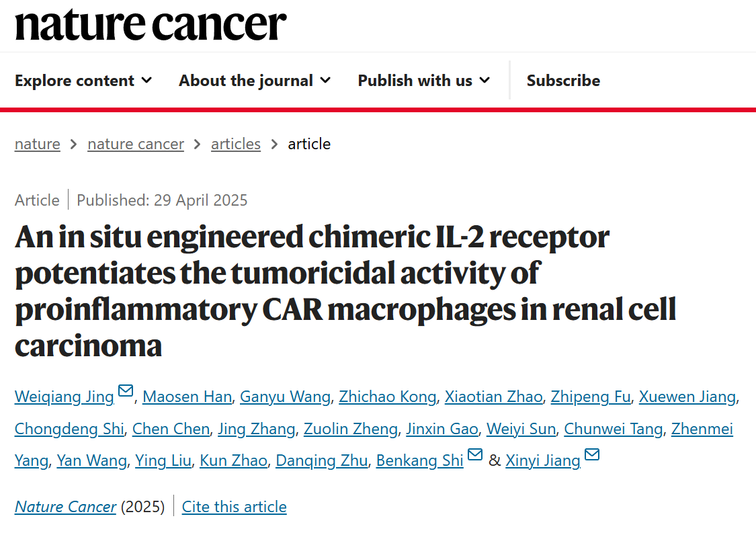756x533 pixels.
Task: Click envelope icon beside Weiqiang Jing
Action: (126, 391)
